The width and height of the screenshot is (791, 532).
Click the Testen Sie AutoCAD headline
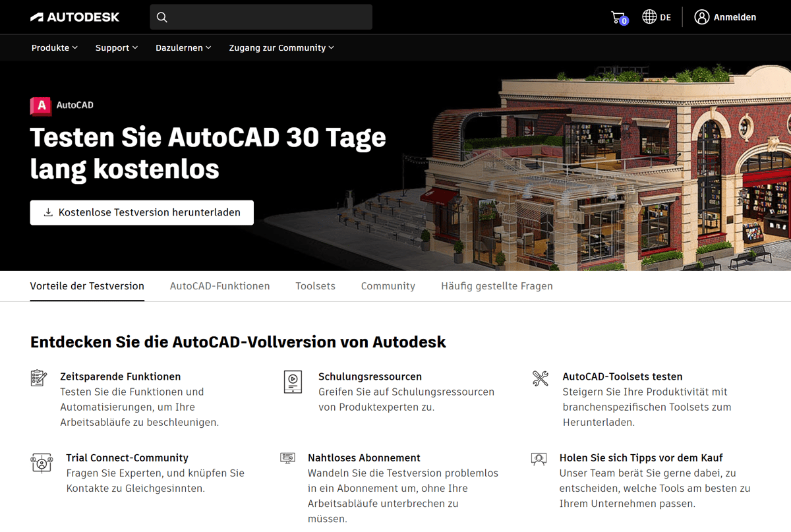(x=208, y=153)
